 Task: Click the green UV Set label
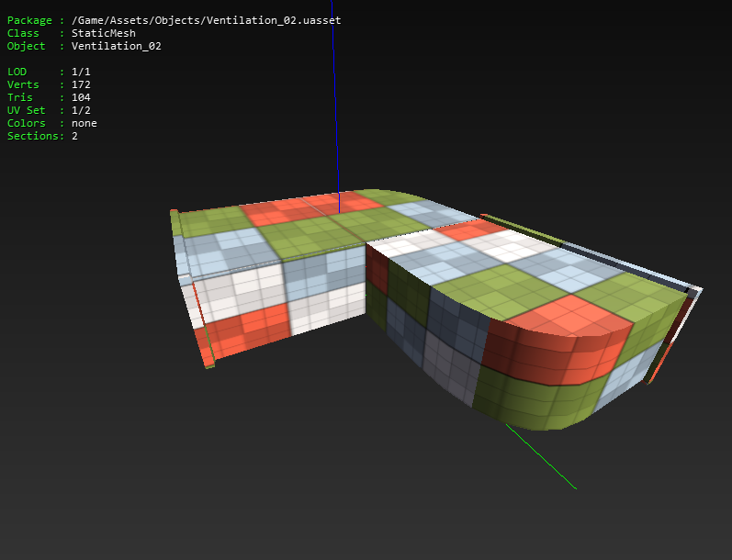[x=26, y=110]
